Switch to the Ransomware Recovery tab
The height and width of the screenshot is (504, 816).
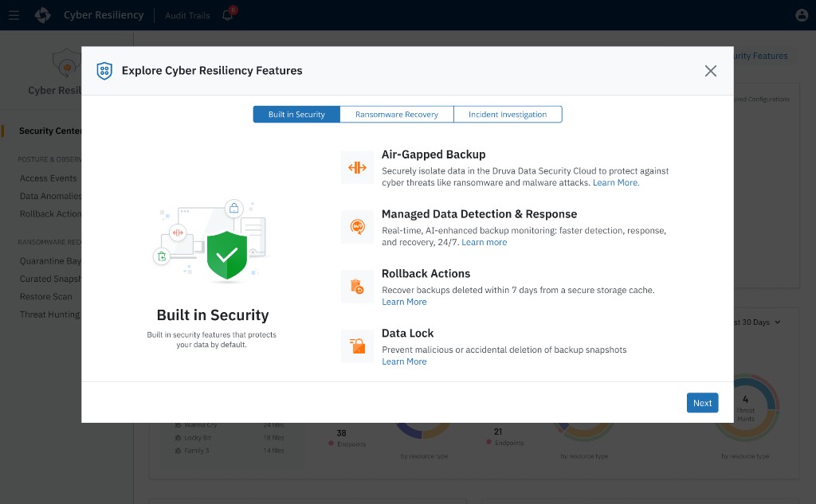pos(397,115)
